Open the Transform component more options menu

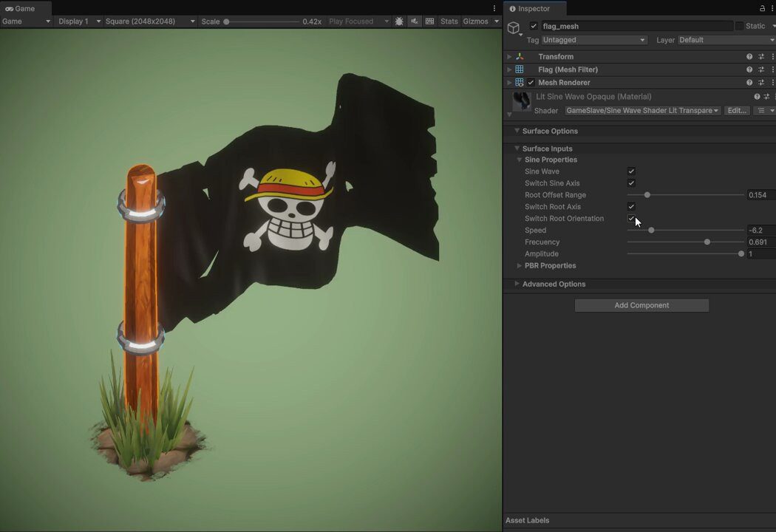(x=772, y=56)
